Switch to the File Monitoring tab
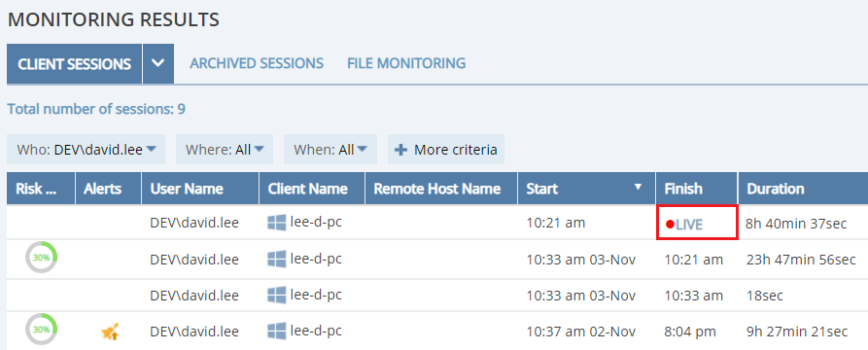This screenshot has width=868, height=350. click(406, 63)
